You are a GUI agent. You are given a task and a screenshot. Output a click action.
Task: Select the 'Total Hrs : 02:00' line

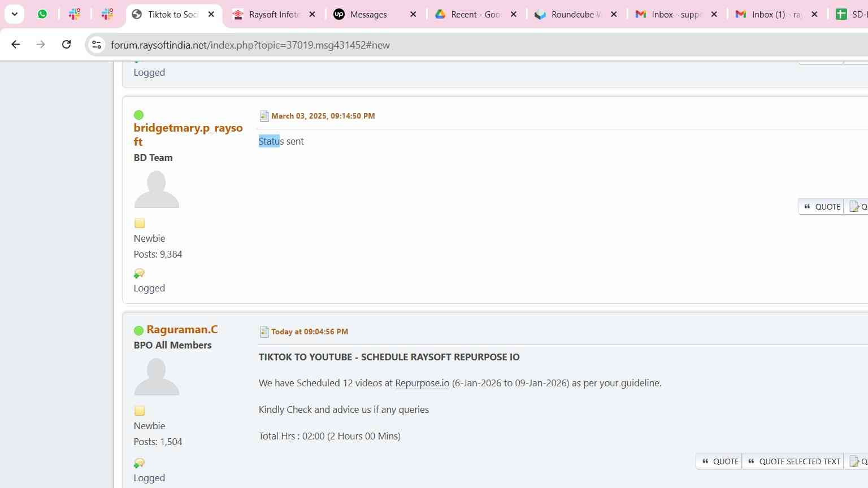coord(329,436)
